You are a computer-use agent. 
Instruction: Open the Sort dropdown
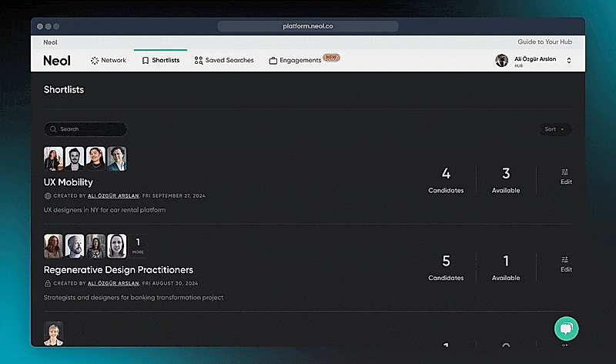(x=555, y=129)
